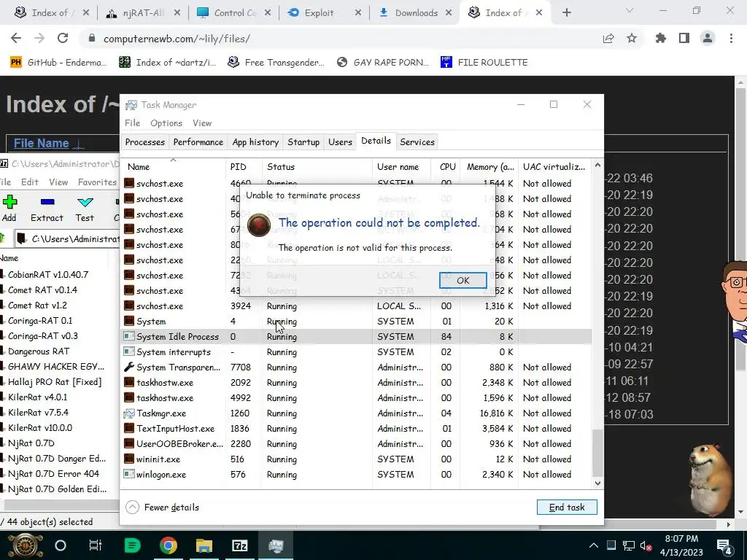Screen dimensions: 747x560
Task: Switch to the Processes tab
Action: coord(145,142)
